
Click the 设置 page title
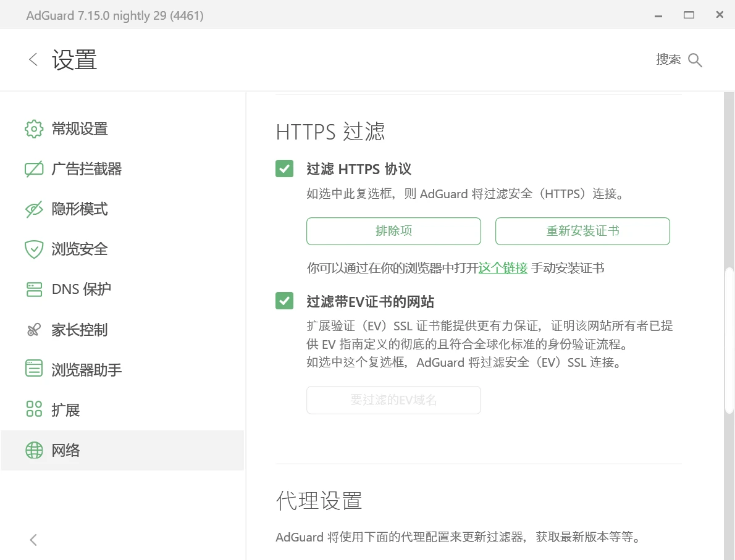click(74, 60)
